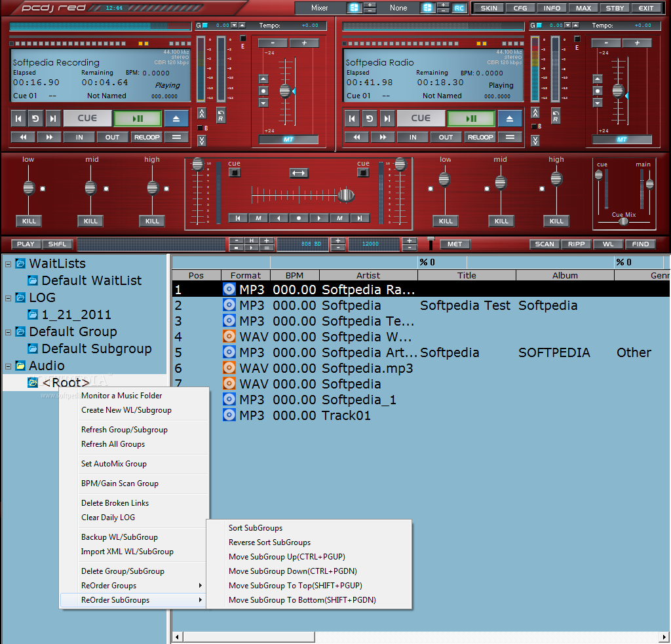Choose Move SubGroup To Top
This screenshot has height=644, width=671.
(x=296, y=586)
